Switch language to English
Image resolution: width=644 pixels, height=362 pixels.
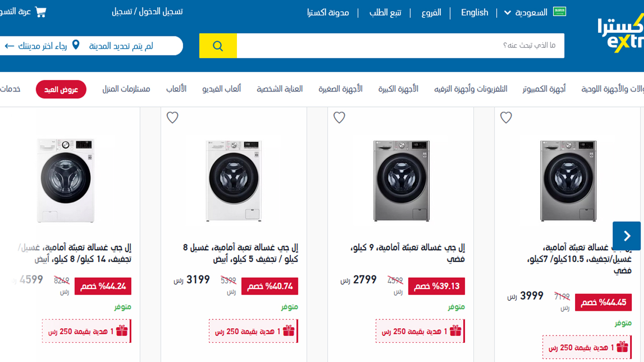tap(474, 13)
